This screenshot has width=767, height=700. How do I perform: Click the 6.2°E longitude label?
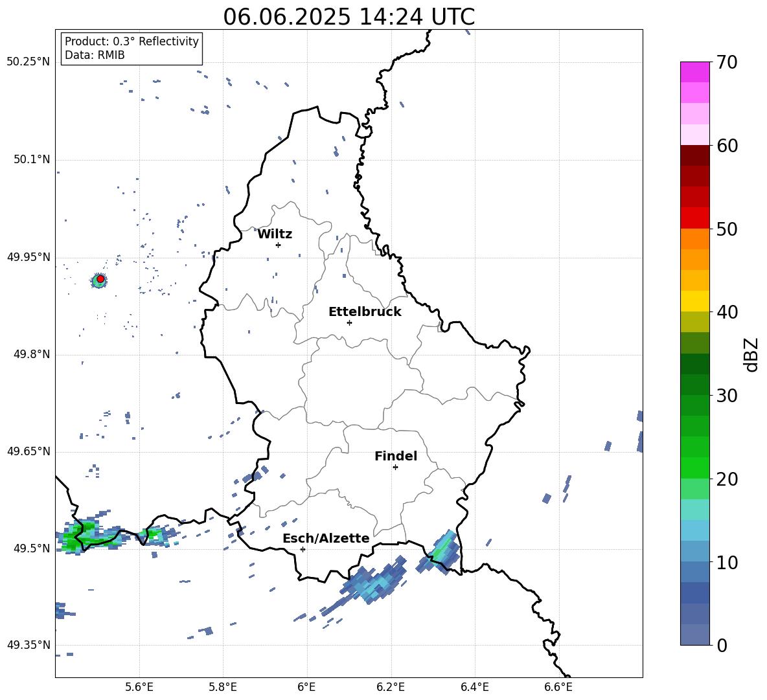coord(391,687)
